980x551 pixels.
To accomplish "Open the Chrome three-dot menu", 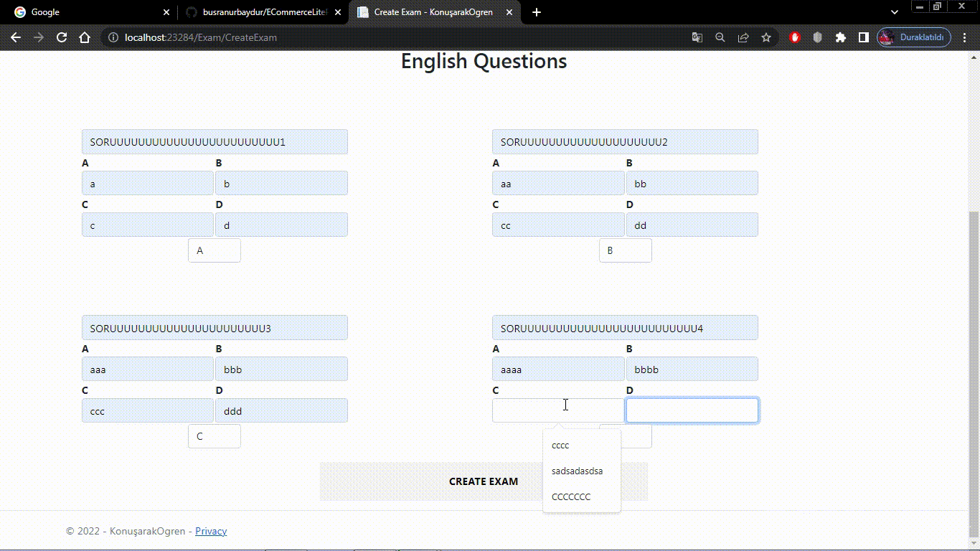I will (x=965, y=37).
